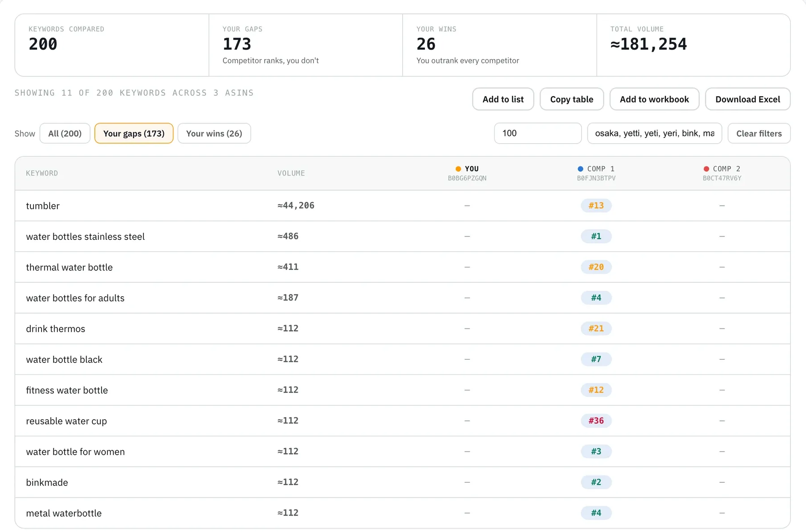Click the ≈411 volume value
This screenshot has height=532, width=806.
coord(287,267)
